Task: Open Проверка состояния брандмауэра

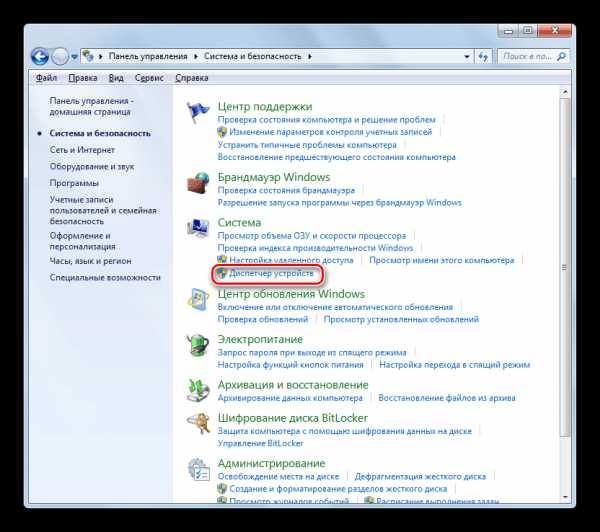Action: pyautogui.click(x=286, y=190)
